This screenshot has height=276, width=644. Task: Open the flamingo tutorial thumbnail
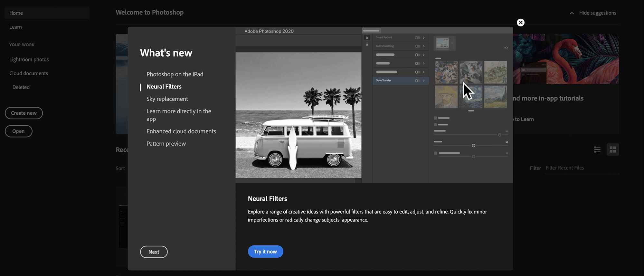point(566,59)
